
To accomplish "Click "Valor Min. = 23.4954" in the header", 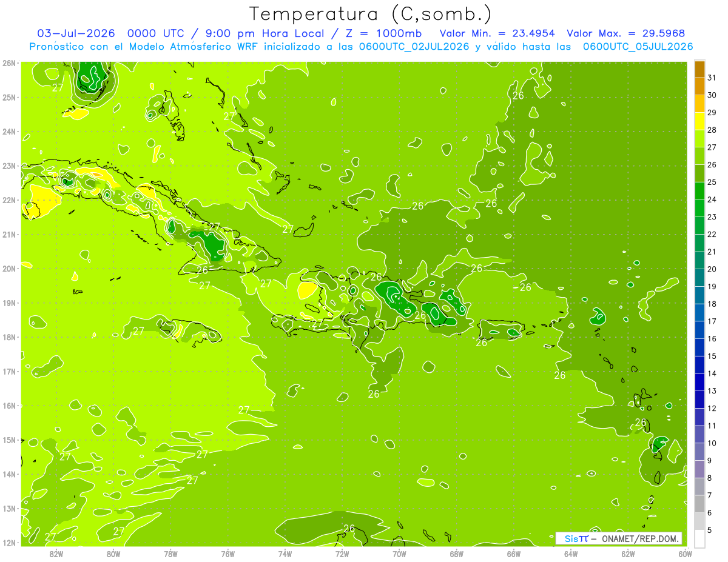I will [497, 33].
